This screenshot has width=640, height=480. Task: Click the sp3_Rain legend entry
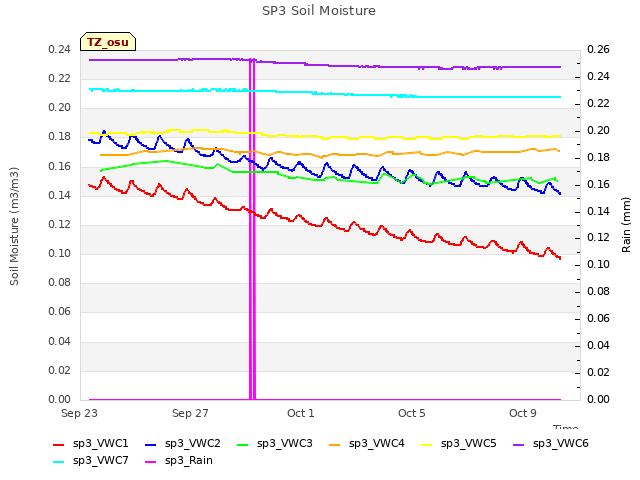179,460
